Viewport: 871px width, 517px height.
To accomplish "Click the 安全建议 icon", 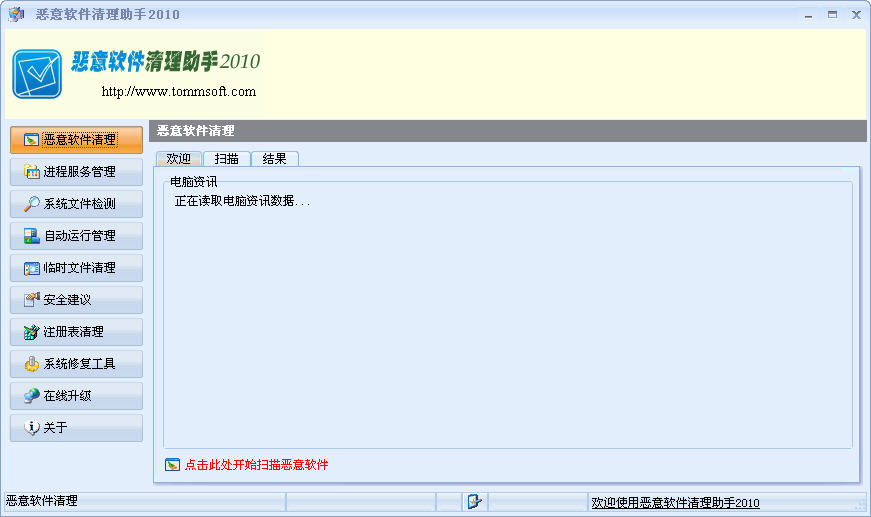I will pyautogui.click(x=32, y=300).
